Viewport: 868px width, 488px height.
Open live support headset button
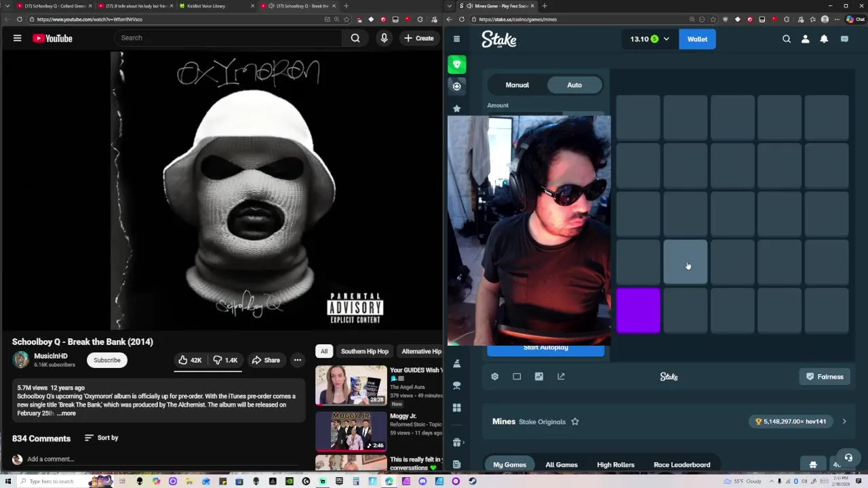pos(848,458)
